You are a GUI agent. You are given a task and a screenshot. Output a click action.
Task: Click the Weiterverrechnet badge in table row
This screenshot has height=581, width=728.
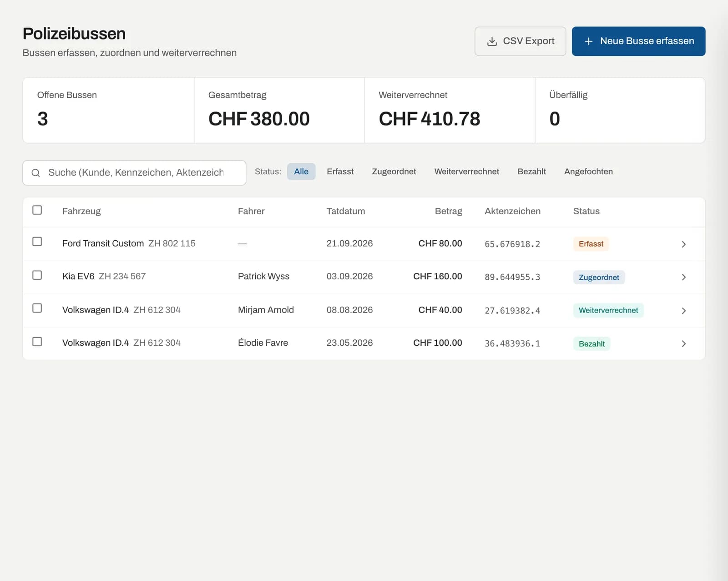tap(608, 310)
